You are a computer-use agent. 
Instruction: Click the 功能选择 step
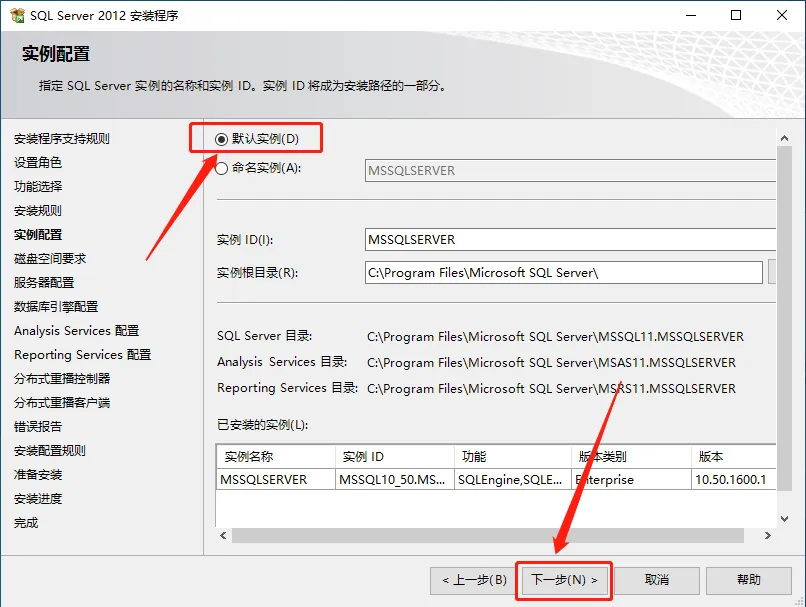pyautogui.click(x=38, y=187)
